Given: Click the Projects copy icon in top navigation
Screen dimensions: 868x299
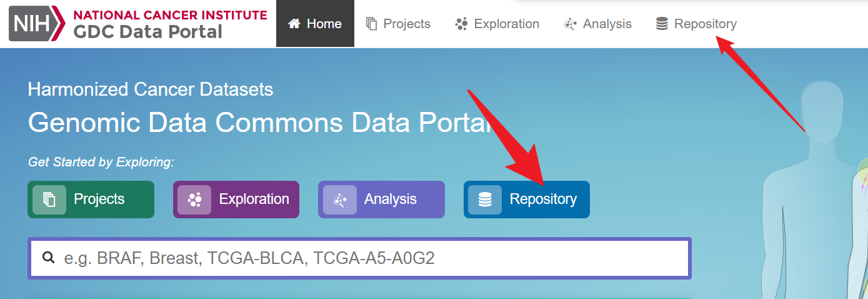Looking at the screenshot, I should [372, 24].
